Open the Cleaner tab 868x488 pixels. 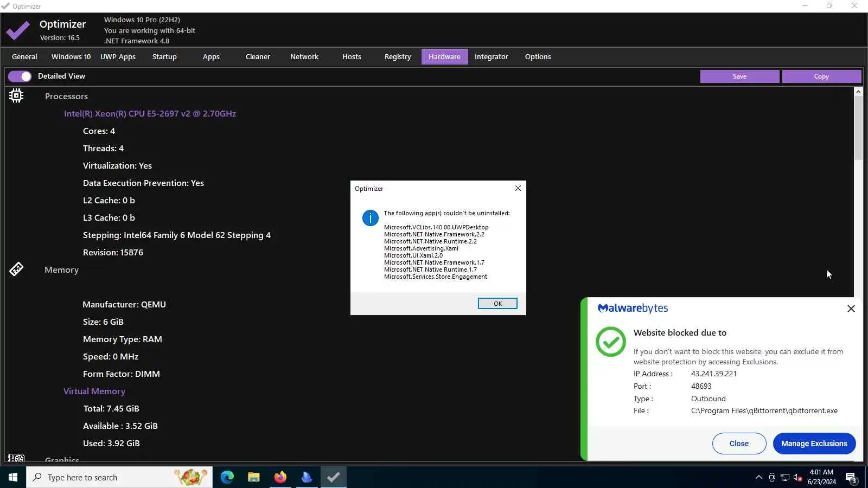[258, 56]
